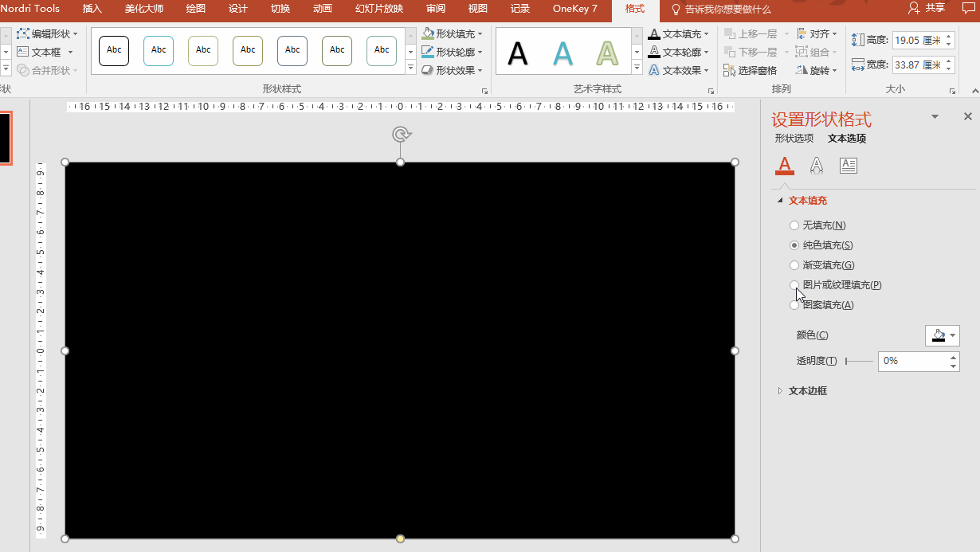
Task: Apply the black WordArt style A
Action: [x=518, y=53]
